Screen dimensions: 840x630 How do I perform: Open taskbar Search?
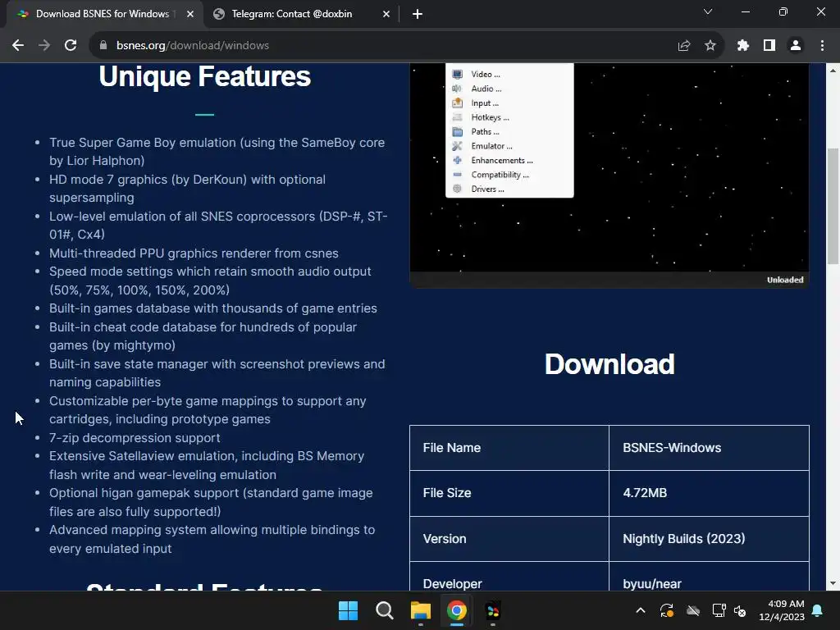pos(384,610)
